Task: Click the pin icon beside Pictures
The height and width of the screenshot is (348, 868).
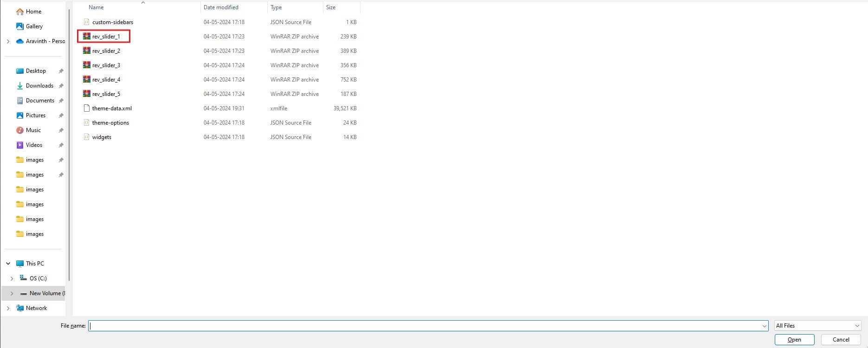Action: pos(61,115)
